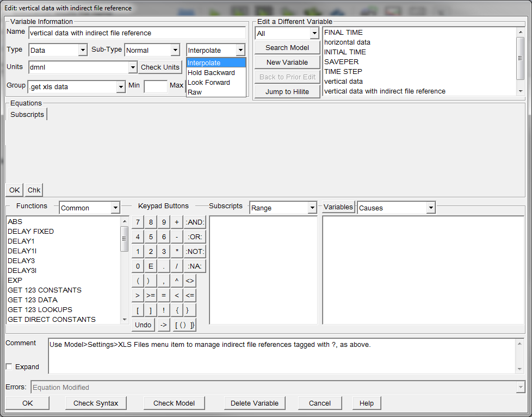The height and width of the screenshot is (417, 532).
Task: Enable the Expand checkbox for the comment
Action: (x=9, y=366)
